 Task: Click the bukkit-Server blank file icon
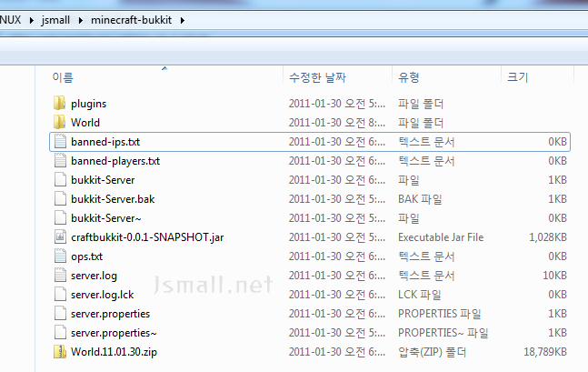pos(60,180)
